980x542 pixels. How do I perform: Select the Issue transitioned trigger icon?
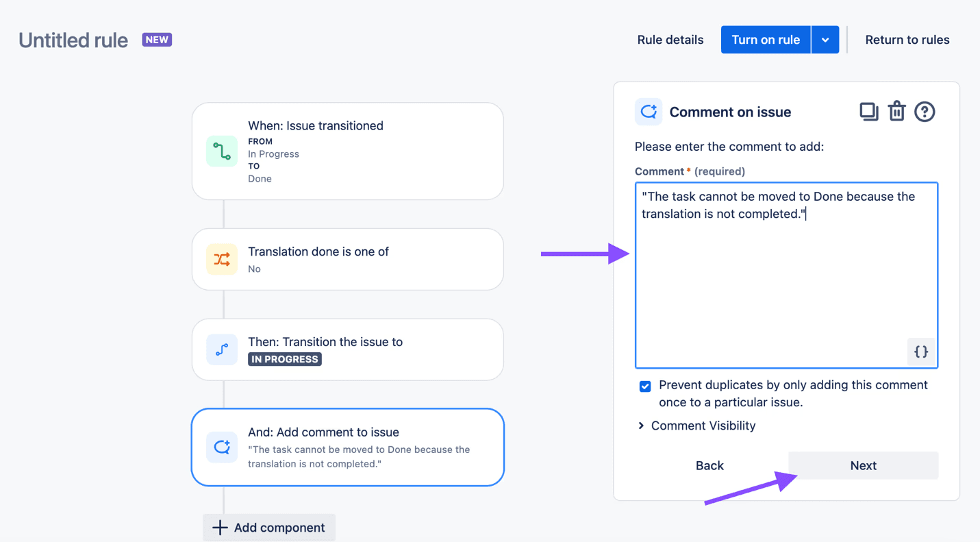221,151
